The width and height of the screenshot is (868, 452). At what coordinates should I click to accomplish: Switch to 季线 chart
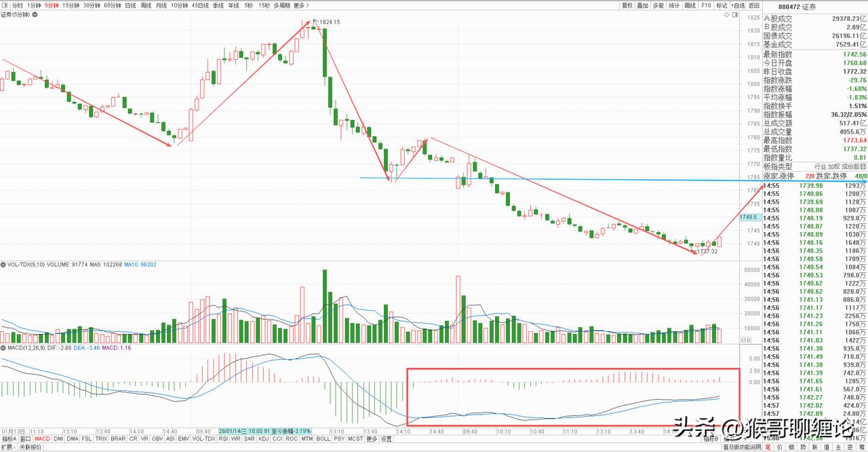pos(218,5)
